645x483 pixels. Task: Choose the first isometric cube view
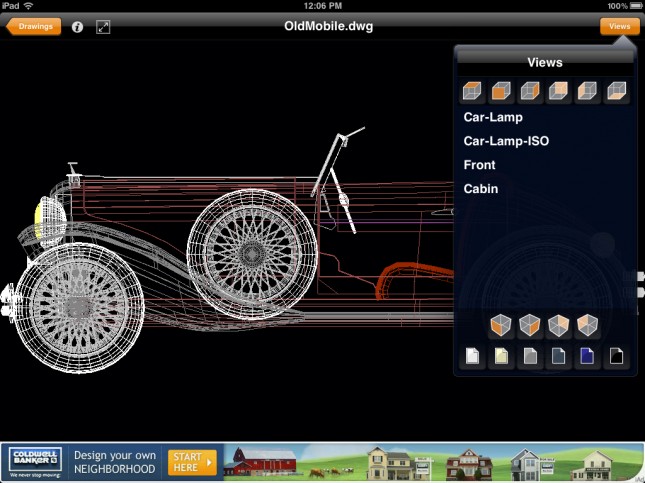pos(501,326)
